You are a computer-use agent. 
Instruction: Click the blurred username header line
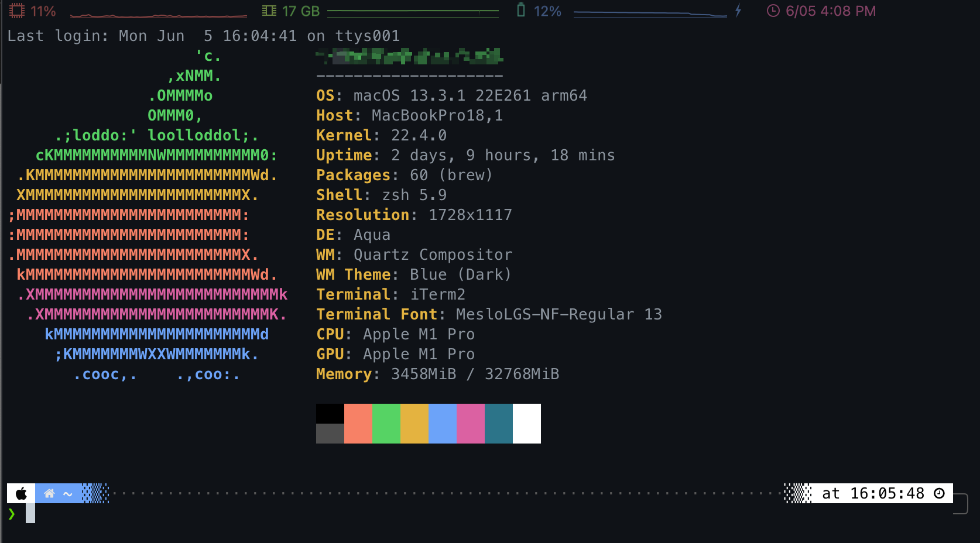[x=409, y=56]
